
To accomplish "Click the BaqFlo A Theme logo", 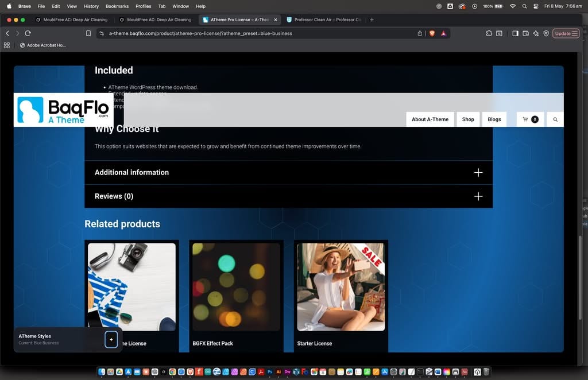I will tap(63, 110).
